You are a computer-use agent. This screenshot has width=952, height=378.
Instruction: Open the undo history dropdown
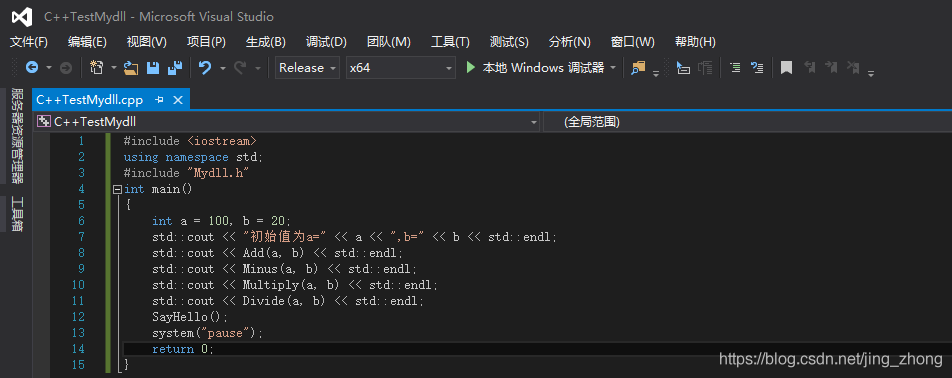pos(223,68)
